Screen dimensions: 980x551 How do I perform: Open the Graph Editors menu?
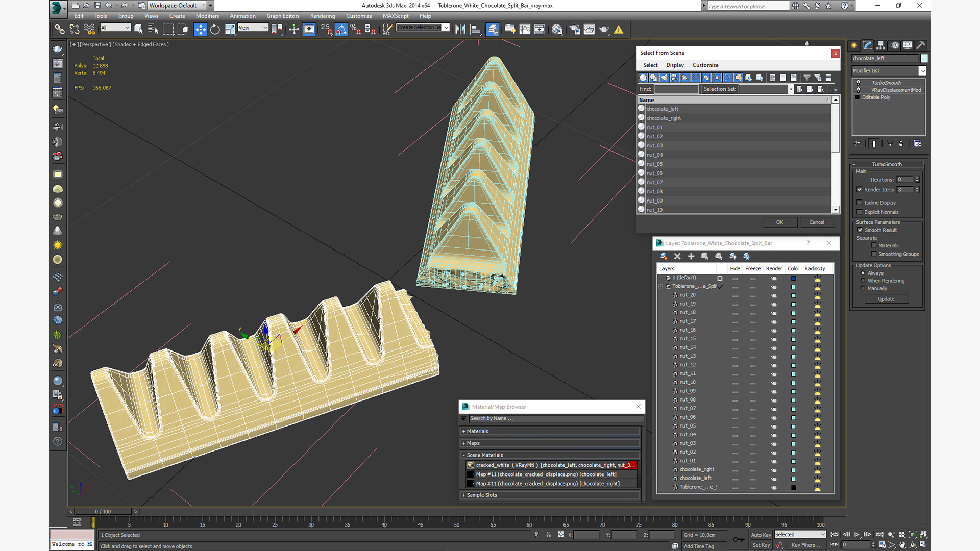tap(283, 16)
